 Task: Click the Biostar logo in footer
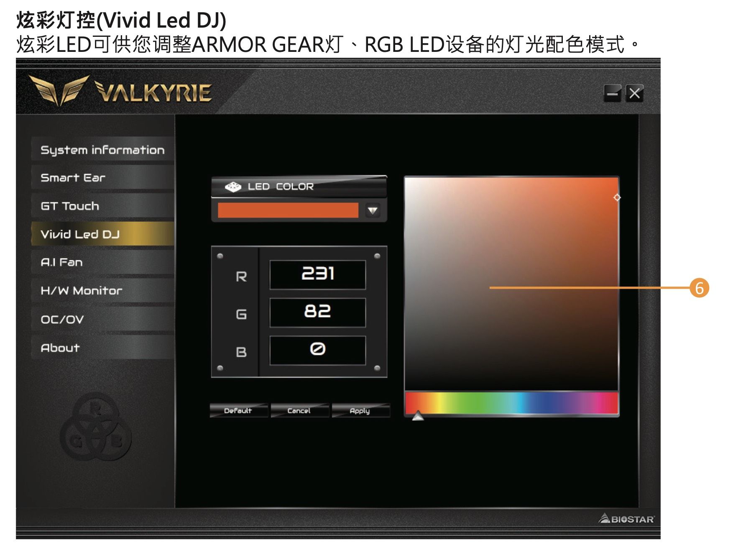[626, 519]
